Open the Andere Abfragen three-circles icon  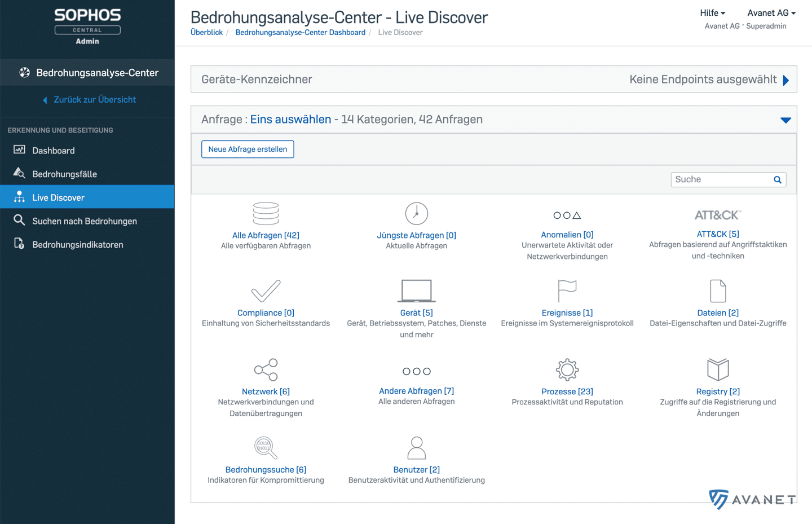click(417, 371)
